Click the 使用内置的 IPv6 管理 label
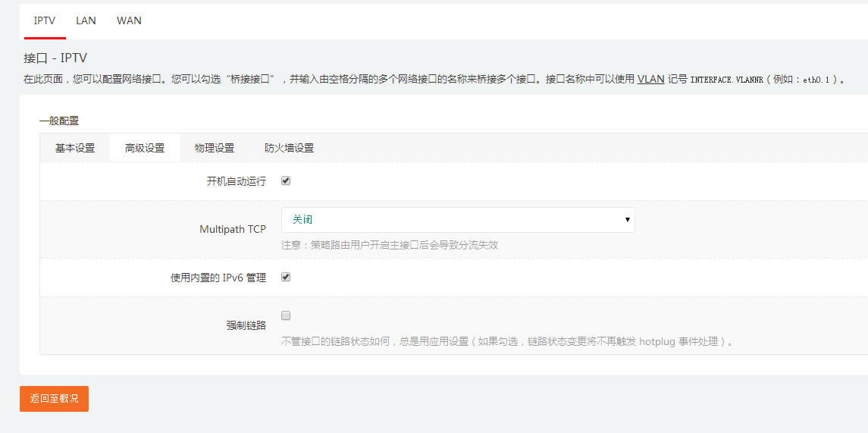 coord(218,278)
